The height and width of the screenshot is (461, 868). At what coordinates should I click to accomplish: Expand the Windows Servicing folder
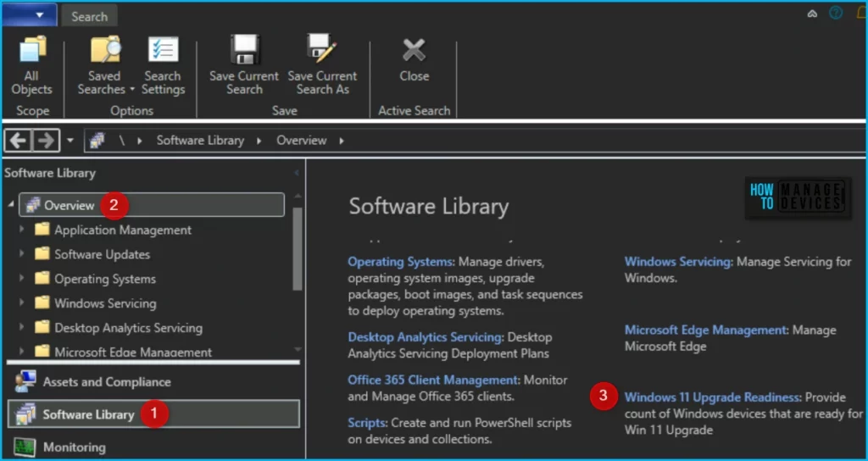pyautogui.click(x=21, y=303)
